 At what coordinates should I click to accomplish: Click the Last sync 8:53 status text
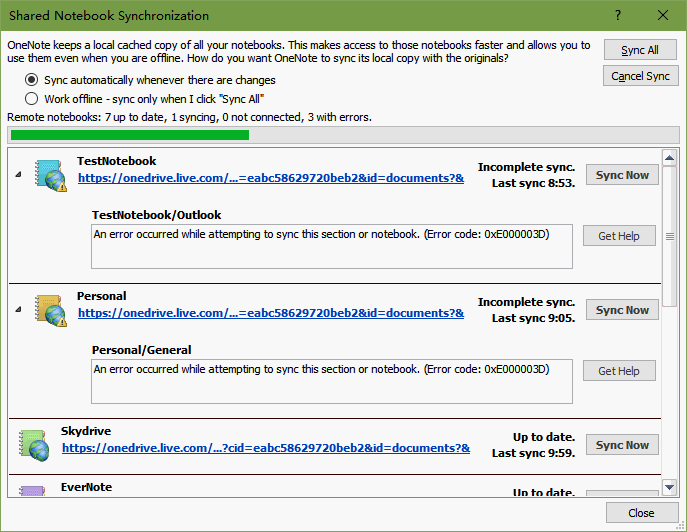point(533,183)
